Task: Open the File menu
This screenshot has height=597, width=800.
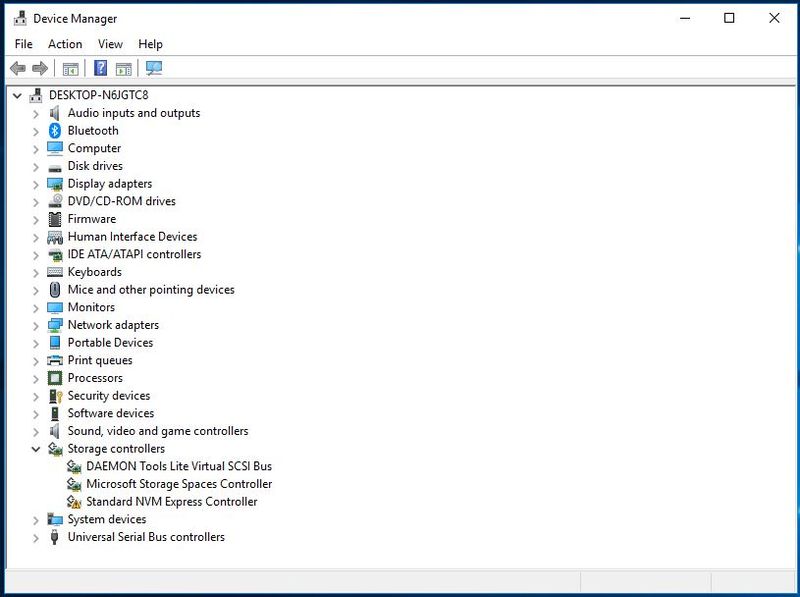Action: click(x=23, y=44)
